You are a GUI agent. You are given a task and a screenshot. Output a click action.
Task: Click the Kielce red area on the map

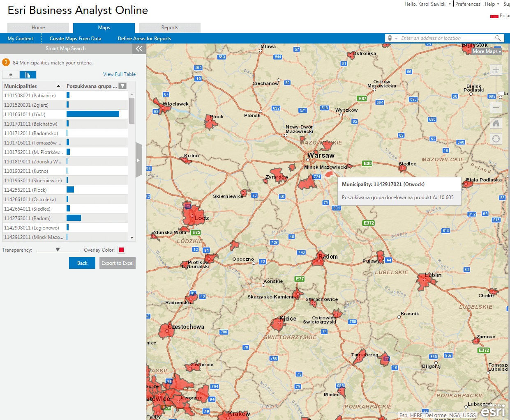[279, 324]
